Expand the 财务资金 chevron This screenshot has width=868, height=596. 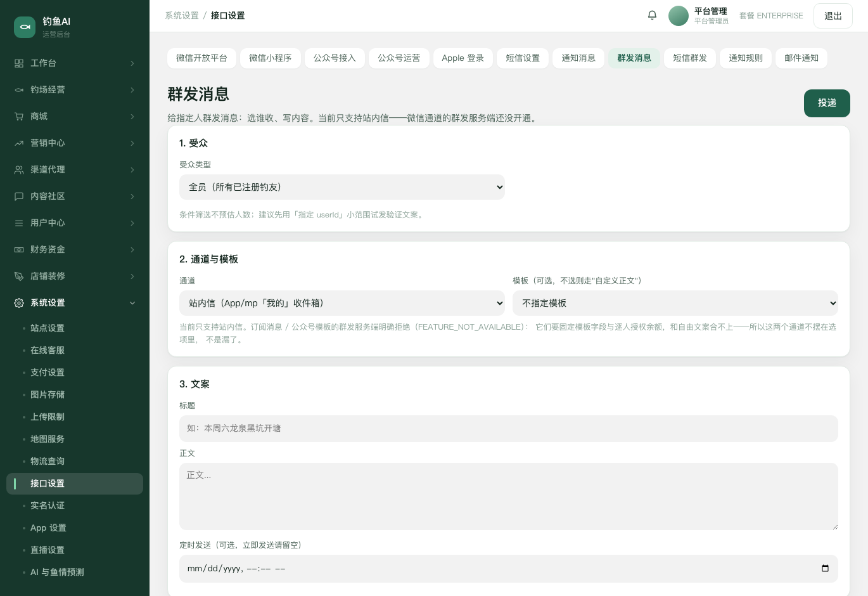point(132,250)
